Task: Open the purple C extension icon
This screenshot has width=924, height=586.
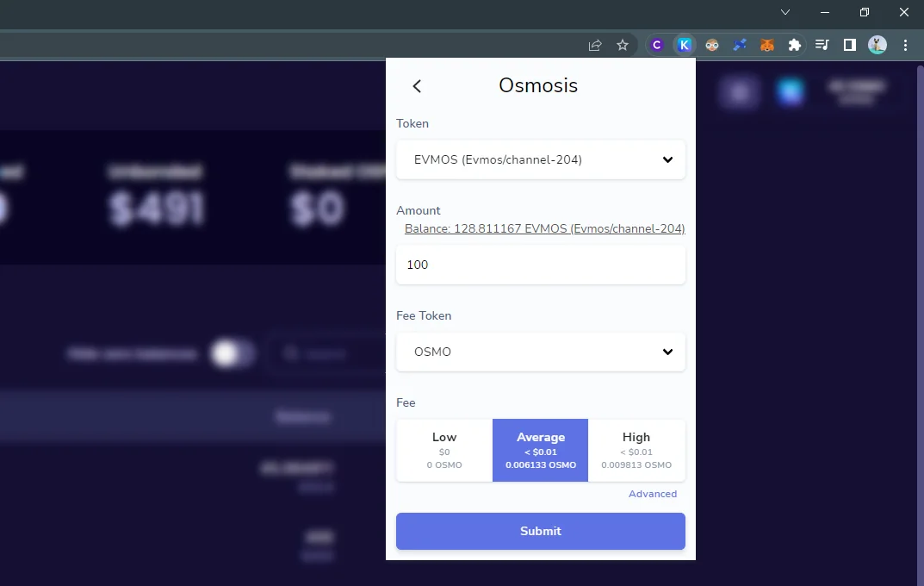Action: (657, 45)
